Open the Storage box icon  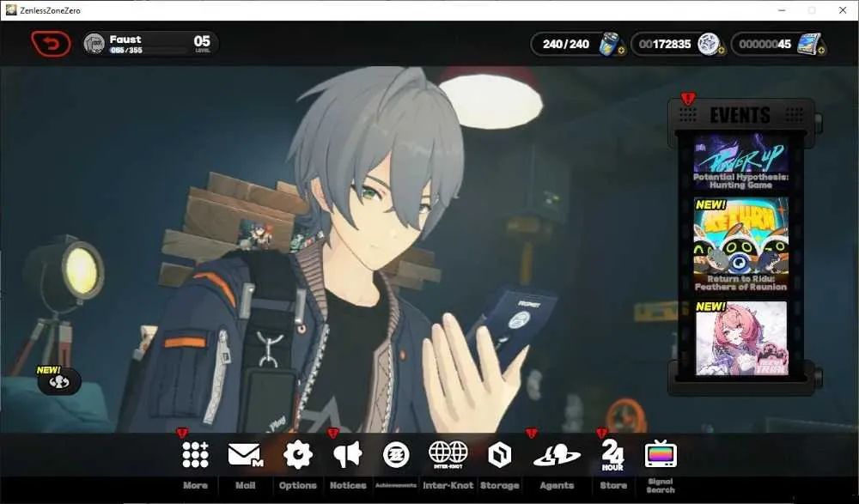500,455
